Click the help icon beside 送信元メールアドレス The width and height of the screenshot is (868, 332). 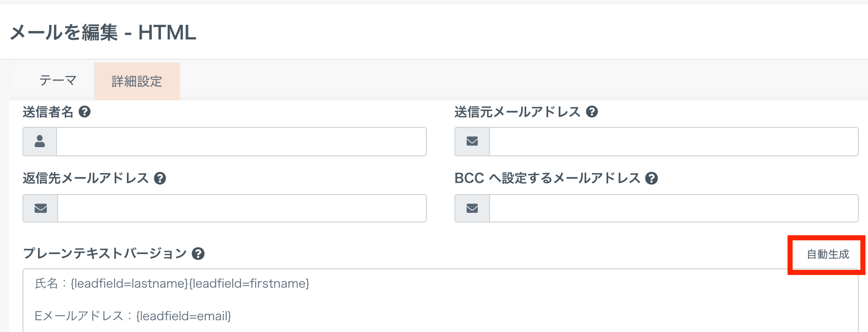[x=591, y=112]
